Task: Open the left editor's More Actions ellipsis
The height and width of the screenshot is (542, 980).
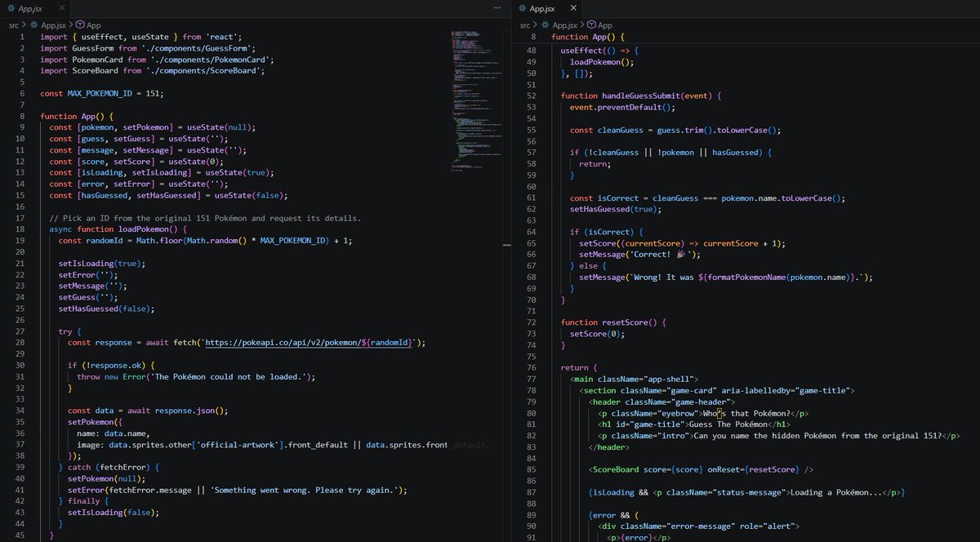Action: point(497,8)
